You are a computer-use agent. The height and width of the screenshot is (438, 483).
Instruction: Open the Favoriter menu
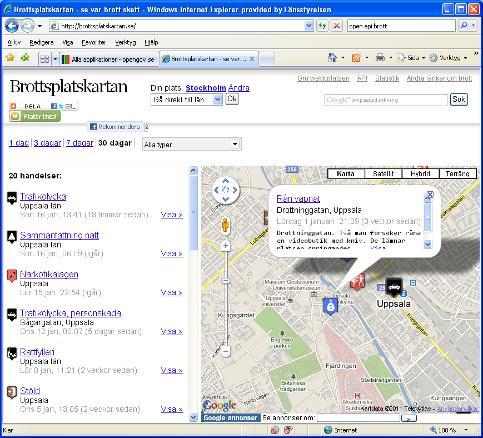[x=94, y=42]
